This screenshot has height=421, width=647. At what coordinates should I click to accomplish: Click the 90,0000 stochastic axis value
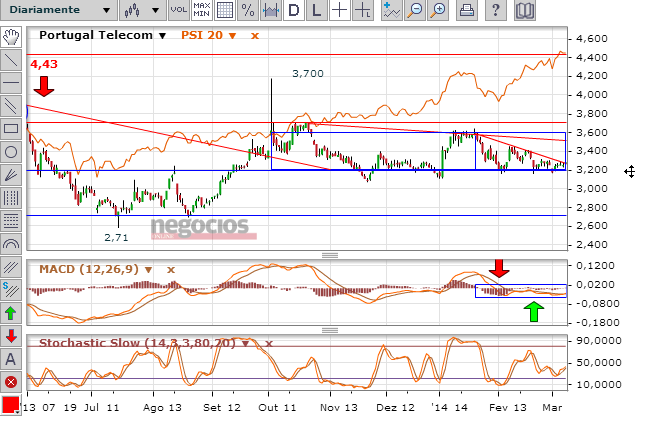pos(599,341)
